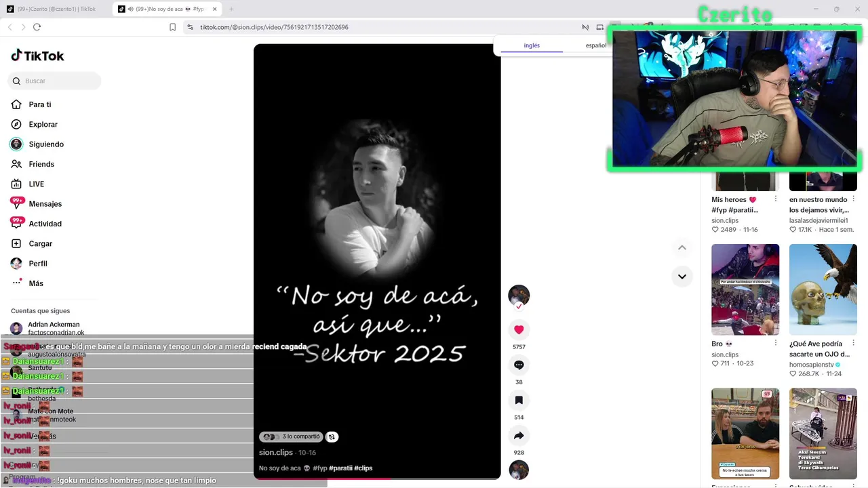Open Mensajes inbox
868x488 pixels.
pos(45,204)
